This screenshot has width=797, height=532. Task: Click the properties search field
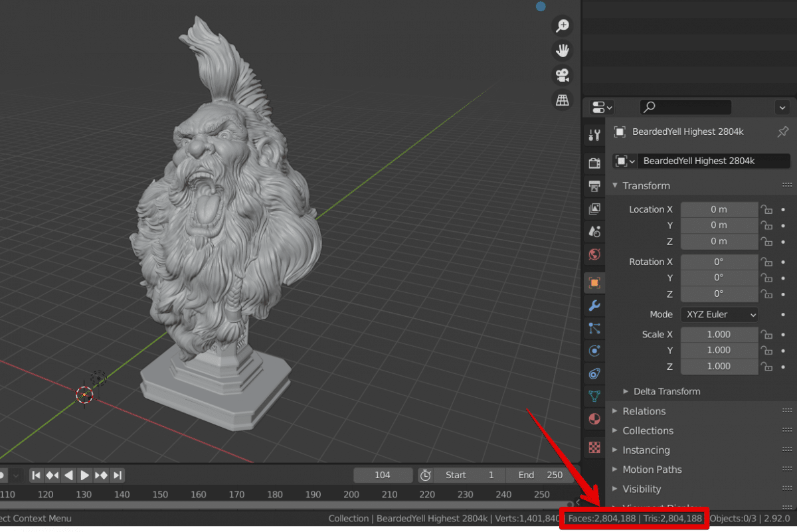[x=685, y=107]
